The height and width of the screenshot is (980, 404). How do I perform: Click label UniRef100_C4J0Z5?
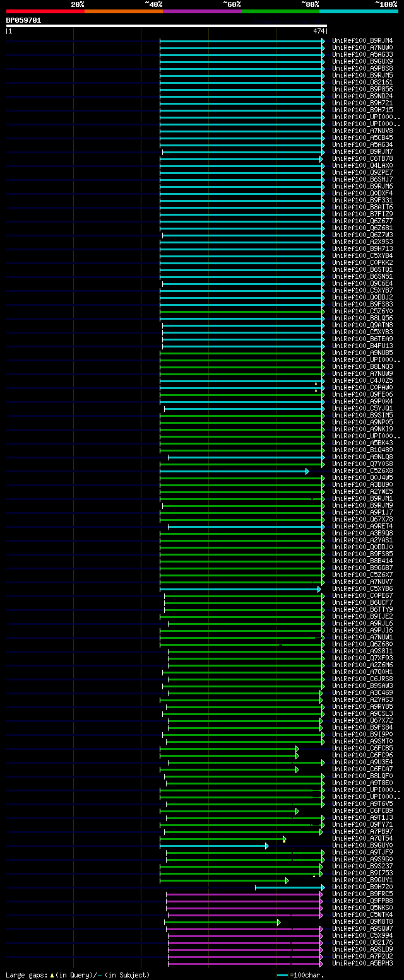coord(362,381)
